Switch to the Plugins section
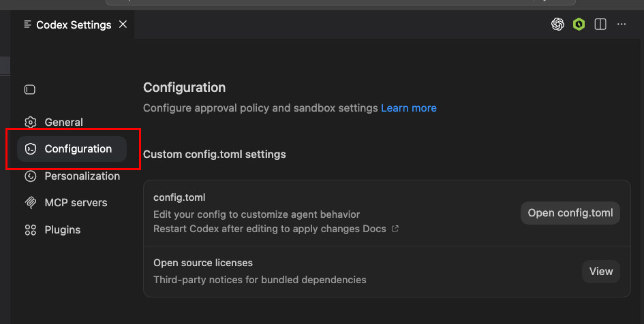This screenshot has width=644, height=324. 63,229
